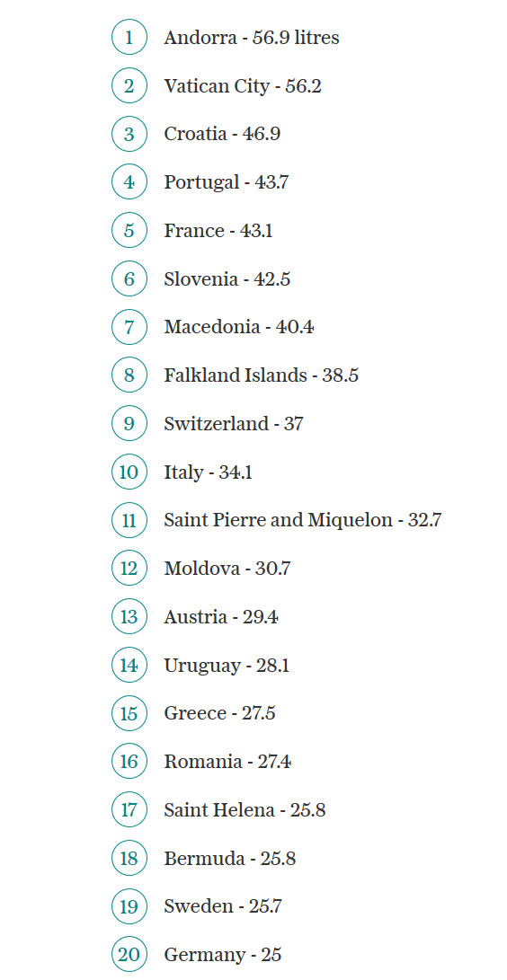The width and height of the screenshot is (507, 980).
Task: Select the circled number 5 icon
Action: pos(129,231)
